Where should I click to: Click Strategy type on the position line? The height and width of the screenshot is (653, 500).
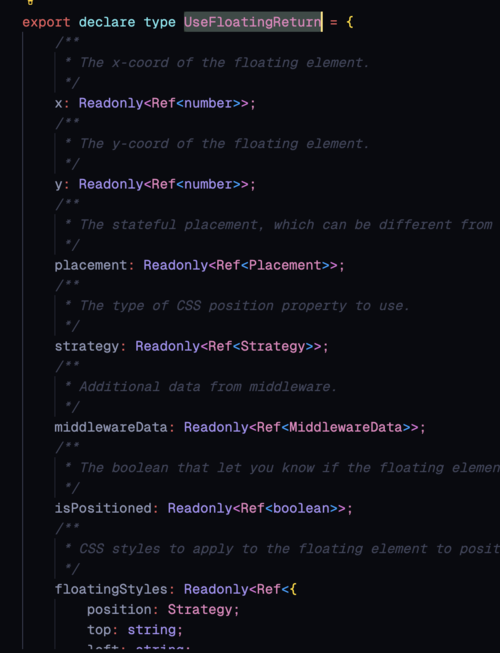[200, 610]
